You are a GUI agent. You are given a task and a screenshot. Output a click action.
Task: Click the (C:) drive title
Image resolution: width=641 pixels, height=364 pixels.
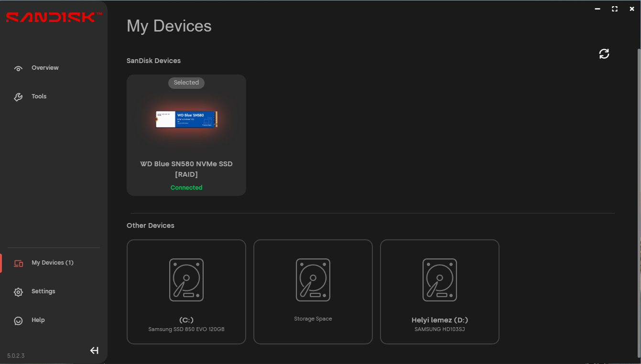point(186,320)
